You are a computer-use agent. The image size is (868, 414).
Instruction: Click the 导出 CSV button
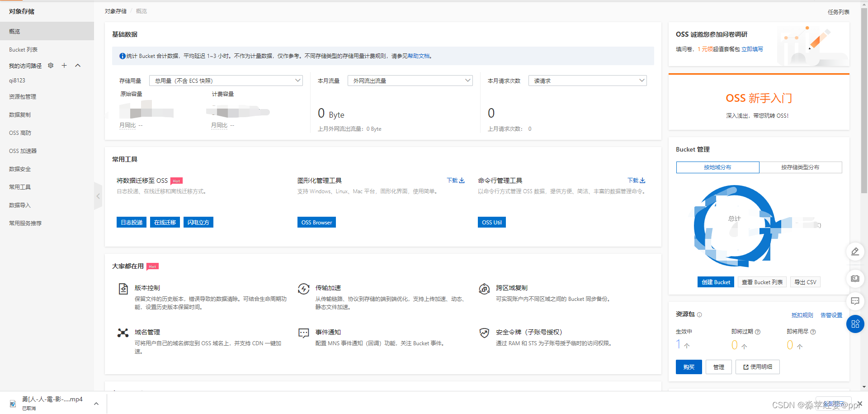pyautogui.click(x=805, y=282)
